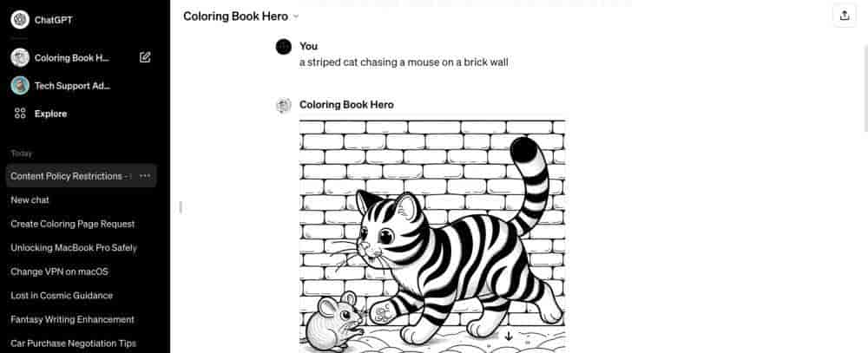Open the New chat conversation
This screenshot has width=868, height=353.
coord(30,199)
